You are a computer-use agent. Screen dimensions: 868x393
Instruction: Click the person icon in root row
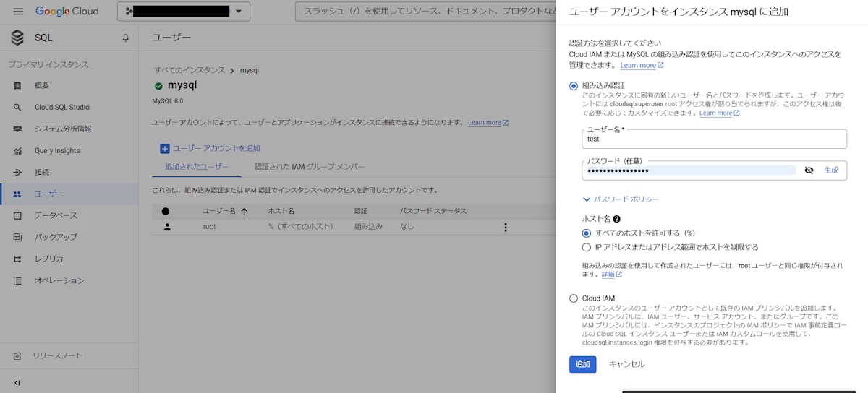[x=167, y=227]
